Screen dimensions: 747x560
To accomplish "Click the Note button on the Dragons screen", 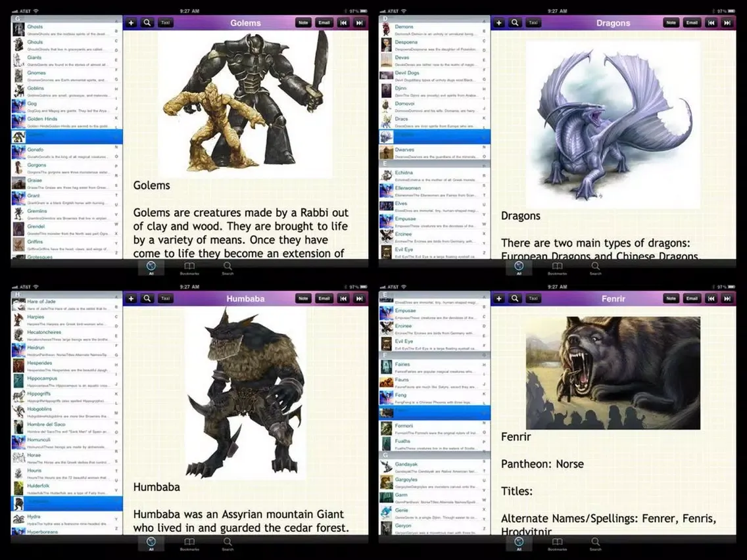I will [x=671, y=22].
